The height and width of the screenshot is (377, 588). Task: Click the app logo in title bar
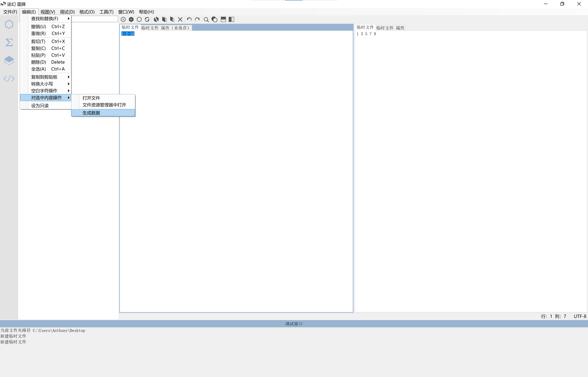[3, 4]
